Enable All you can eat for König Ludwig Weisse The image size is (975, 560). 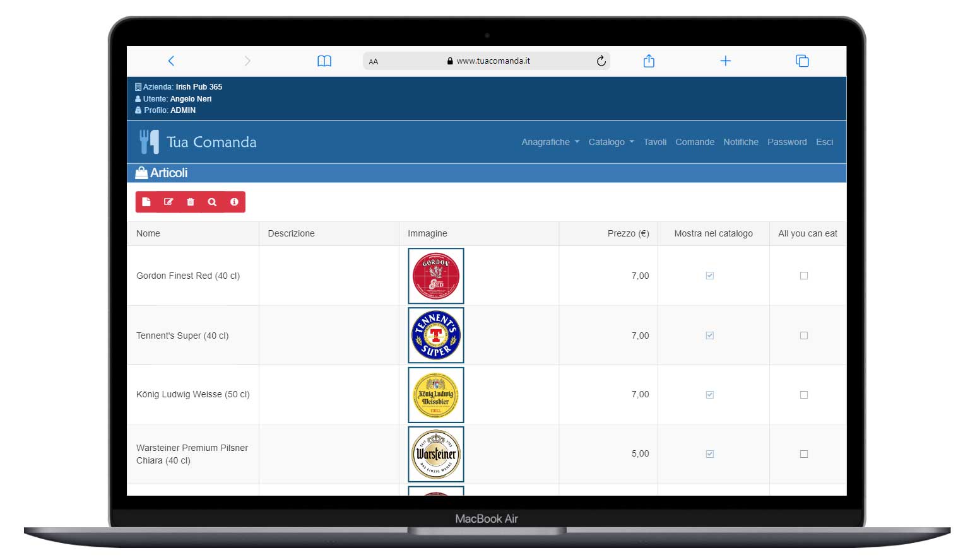[804, 395]
